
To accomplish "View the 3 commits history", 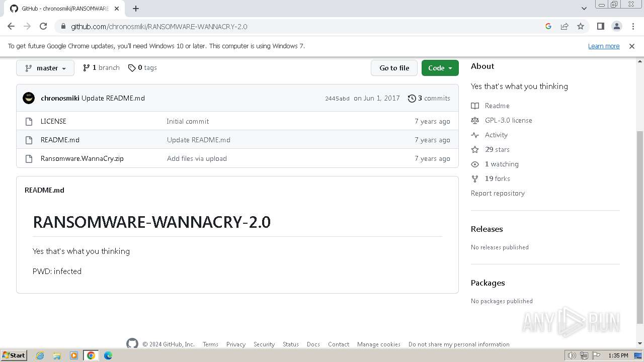I will click(429, 98).
